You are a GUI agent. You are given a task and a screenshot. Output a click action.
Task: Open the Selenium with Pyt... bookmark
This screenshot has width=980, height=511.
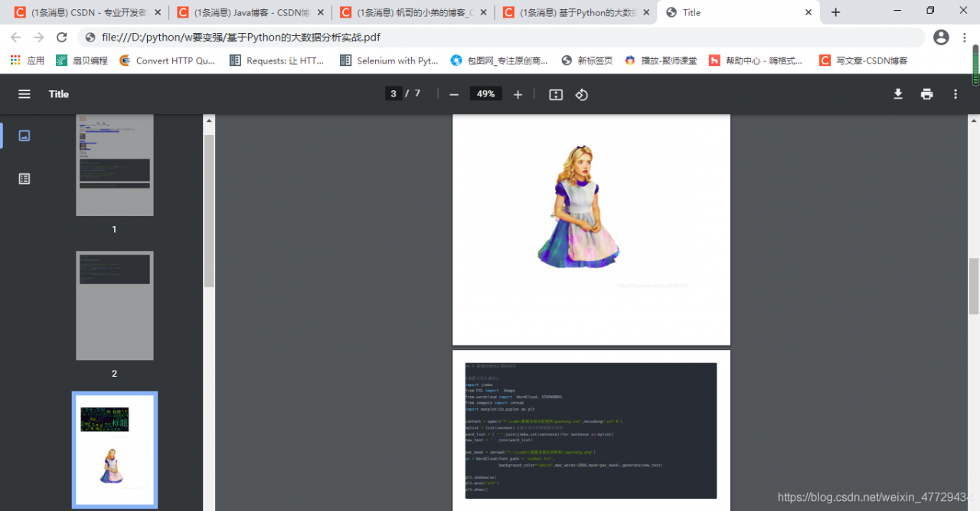click(x=389, y=61)
